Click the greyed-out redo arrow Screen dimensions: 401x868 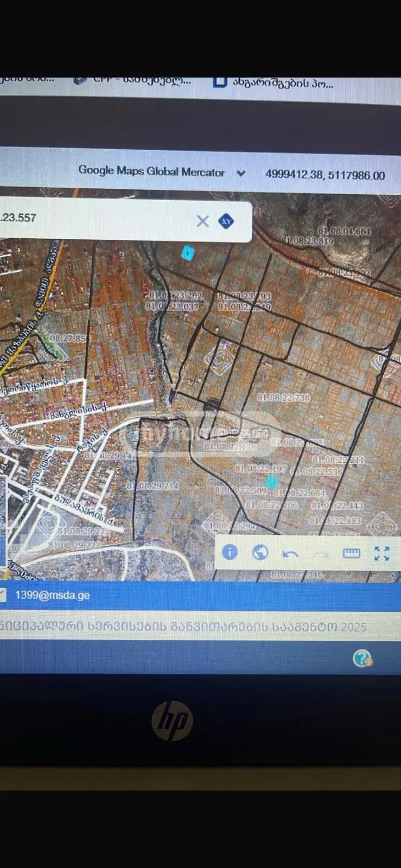point(321,554)
